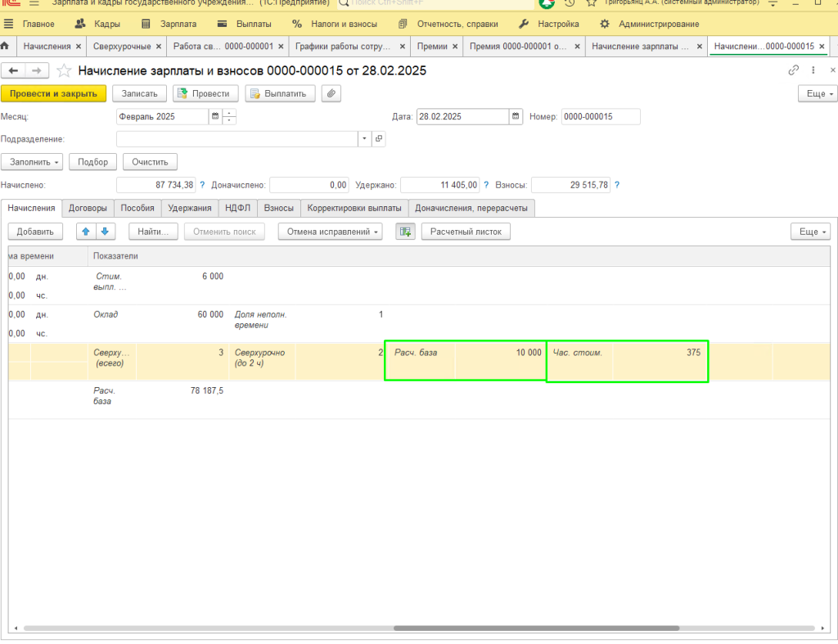Close the Начисления tab in the top tab bar
The image size is (838, 644).
79,47
